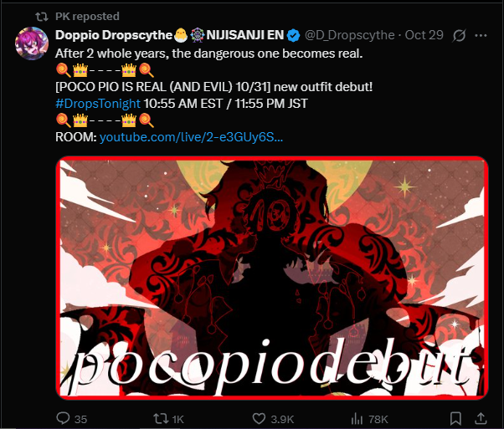
Task: Open the reply comment icon
Action: (63, 418)
